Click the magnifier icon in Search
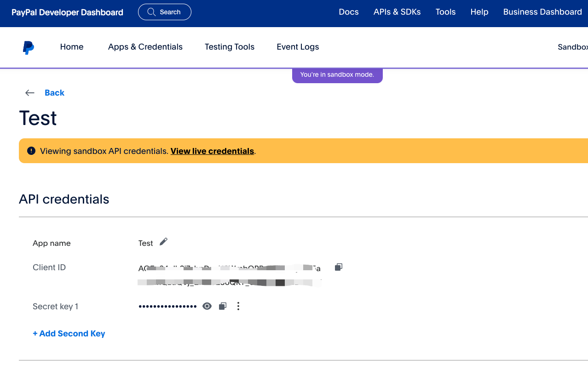588x375 pixels. pyautogui.click(x=152, y=12)
